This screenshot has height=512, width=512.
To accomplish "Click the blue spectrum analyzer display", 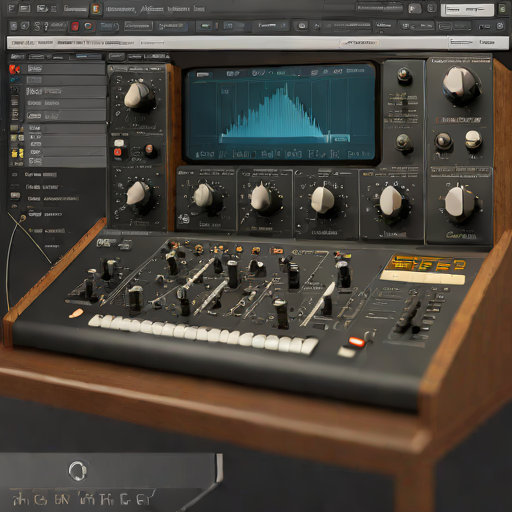I will (281, 113).
